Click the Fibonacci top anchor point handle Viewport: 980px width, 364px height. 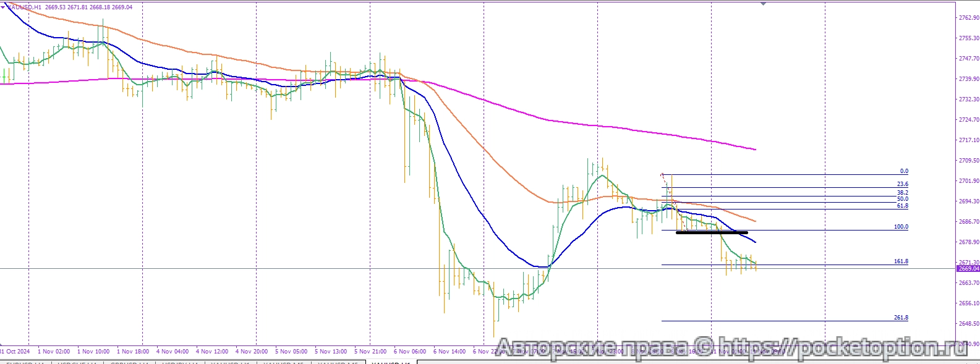[x=662, y=175]
